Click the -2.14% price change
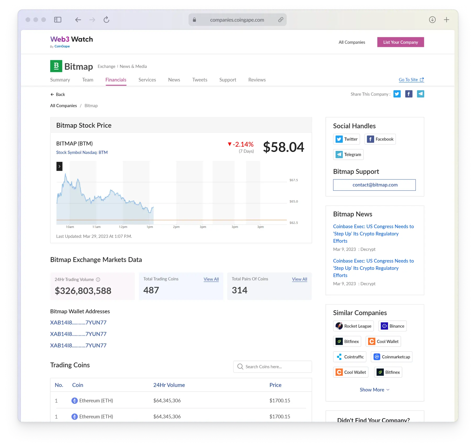The height and width of the screenshot is (448, 476). tap(241, 144)
